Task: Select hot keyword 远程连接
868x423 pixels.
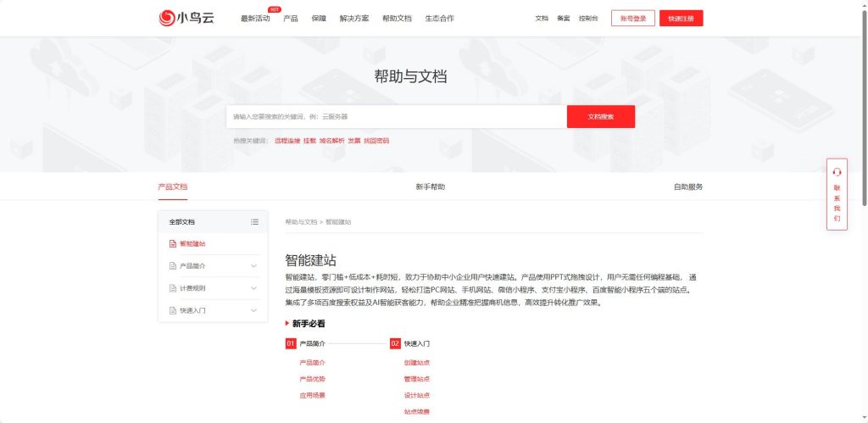Action: click(287, 141)
